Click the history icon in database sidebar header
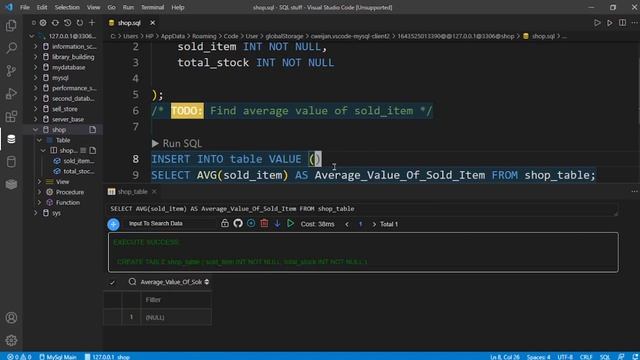640x360 pixels. (x=67, y=23)
